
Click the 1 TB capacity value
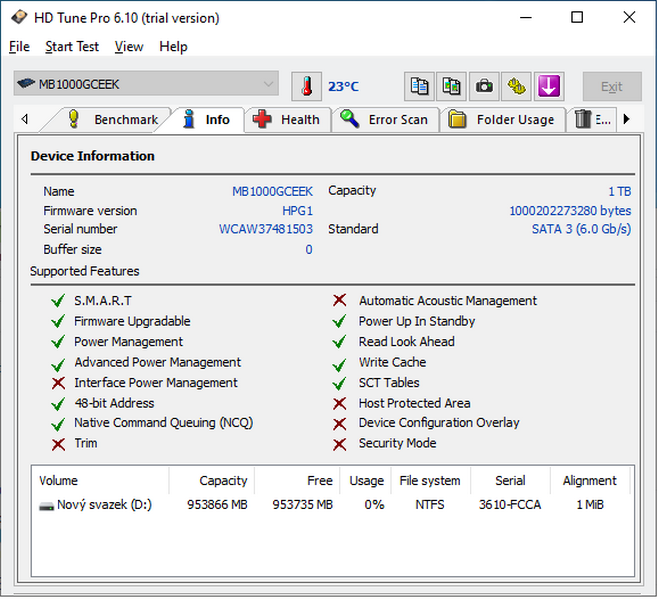(620, 192)
